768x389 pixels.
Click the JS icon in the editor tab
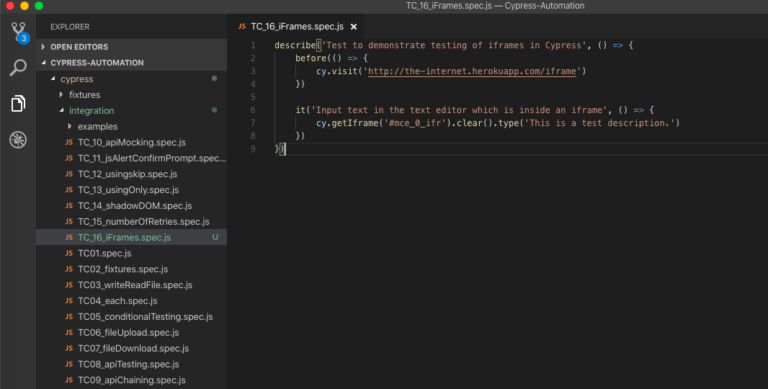241,26
